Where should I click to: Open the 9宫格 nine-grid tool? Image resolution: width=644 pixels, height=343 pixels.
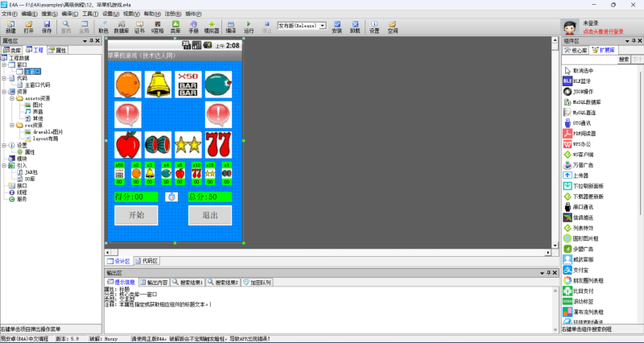coord(157,27)
